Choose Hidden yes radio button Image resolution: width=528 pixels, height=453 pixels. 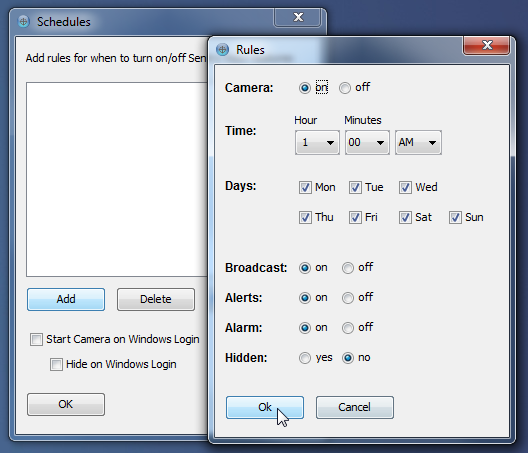pos(305,358)
